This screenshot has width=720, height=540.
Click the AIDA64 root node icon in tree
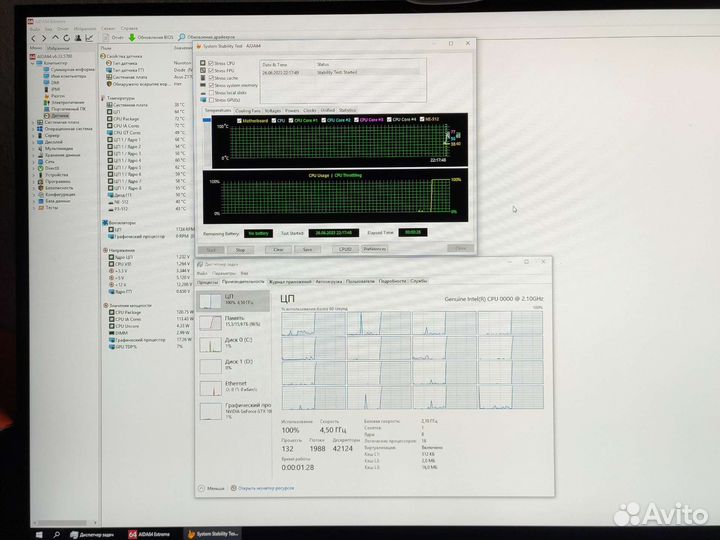coord(33,56)
